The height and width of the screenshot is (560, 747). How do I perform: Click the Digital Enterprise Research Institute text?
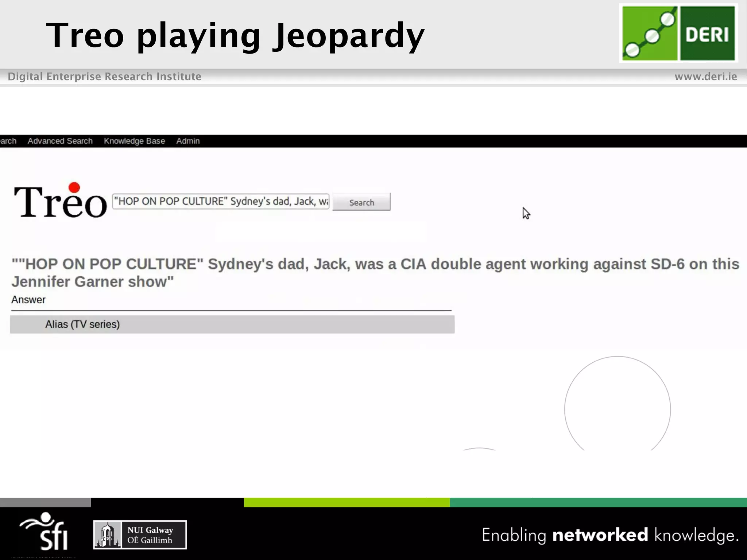click(x=104, y=77)
